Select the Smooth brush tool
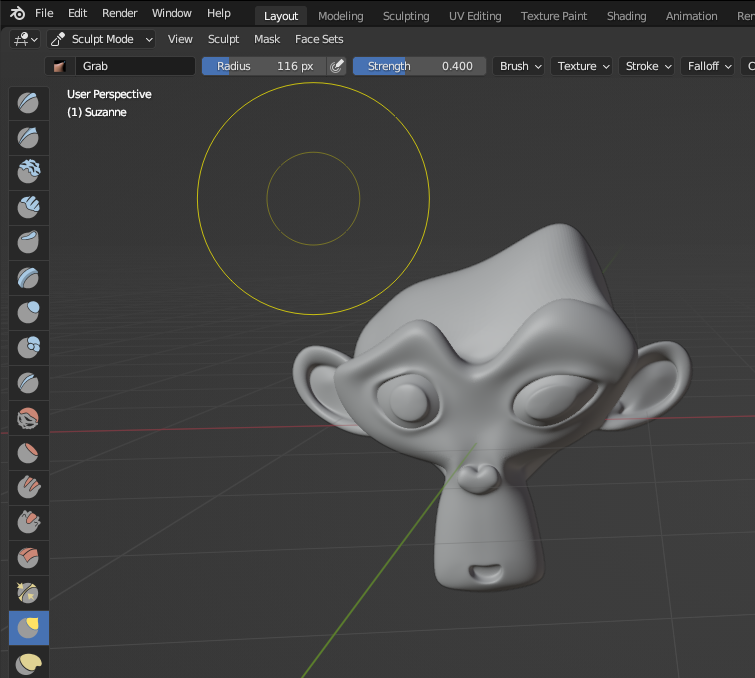Image resolution: width=755 pixels, height=678 pixels. [x=28, y=418]
